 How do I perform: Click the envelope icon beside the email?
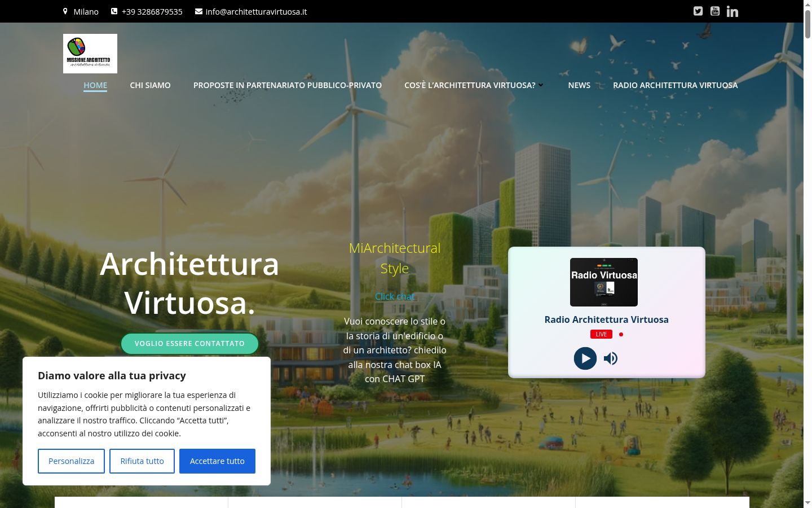(x=198, y=11)
